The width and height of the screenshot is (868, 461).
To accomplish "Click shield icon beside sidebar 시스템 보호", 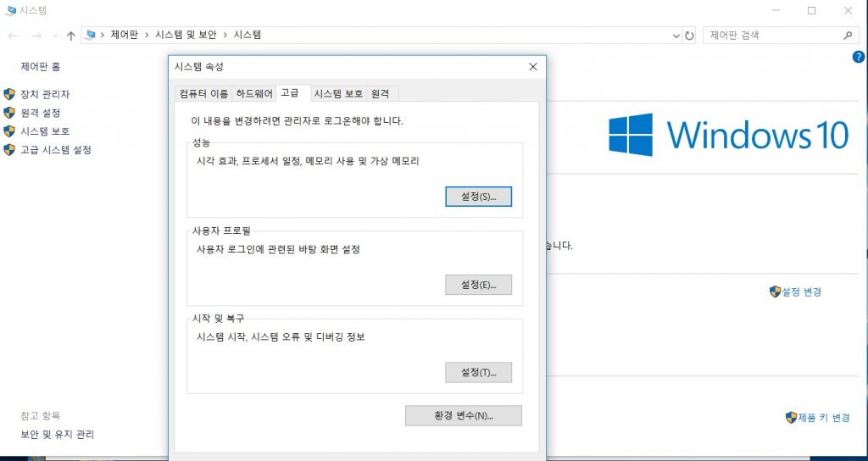I will tap(8, 131).
